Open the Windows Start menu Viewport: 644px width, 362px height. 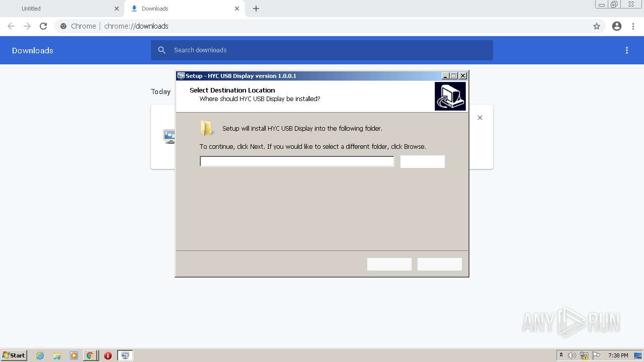[14, 355]
